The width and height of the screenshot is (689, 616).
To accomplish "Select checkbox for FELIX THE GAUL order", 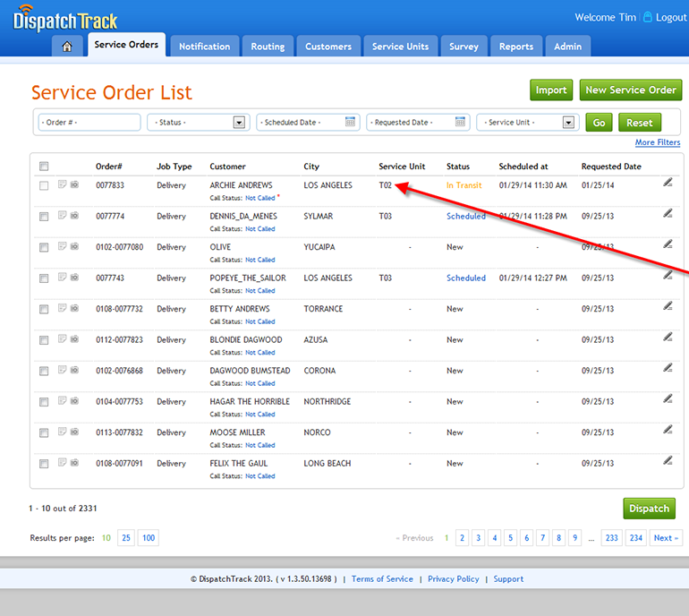I will (44, 464).
